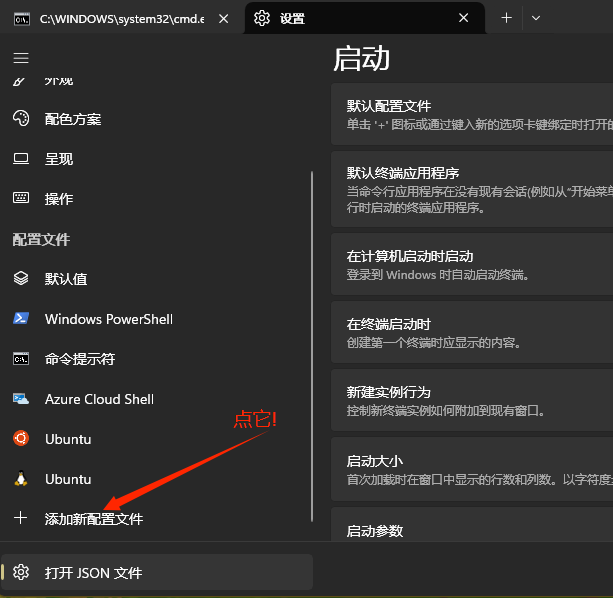Open the 配色方案 settings page

[156, 119]
